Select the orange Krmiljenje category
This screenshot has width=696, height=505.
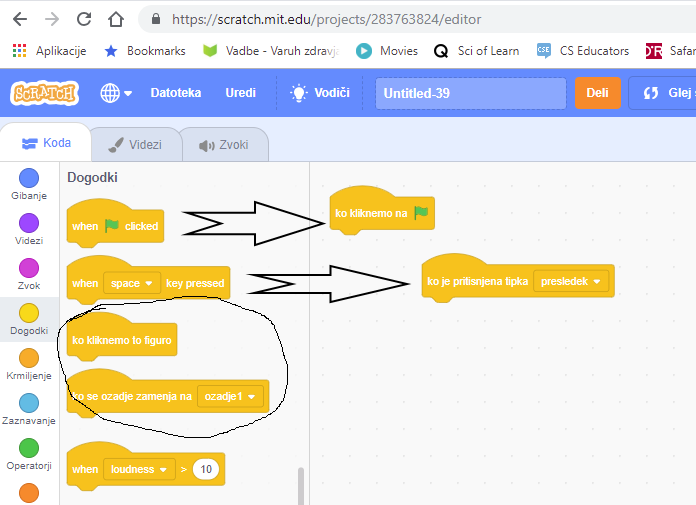coord(29,358)
